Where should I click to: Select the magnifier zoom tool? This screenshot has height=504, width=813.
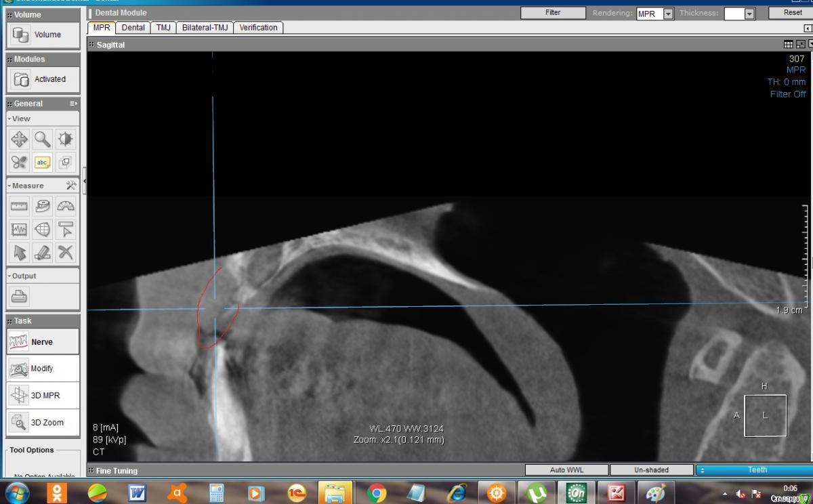[43, 140]
